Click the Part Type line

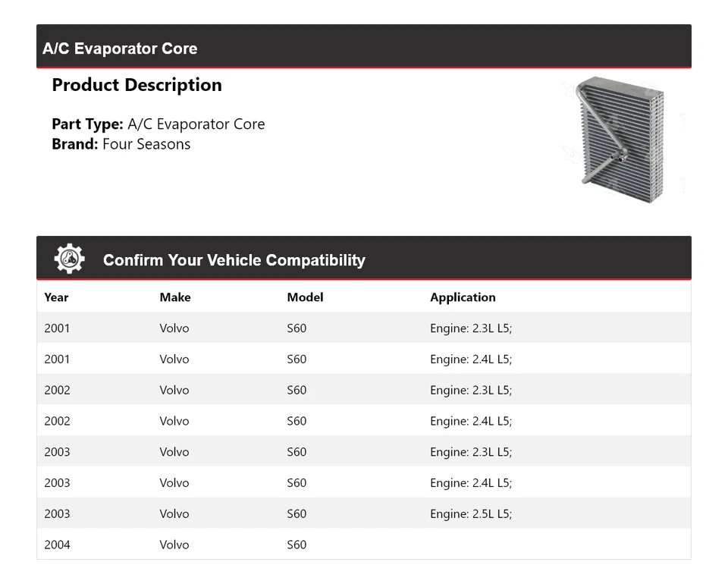pyautogui.click(x=158, y=124)
